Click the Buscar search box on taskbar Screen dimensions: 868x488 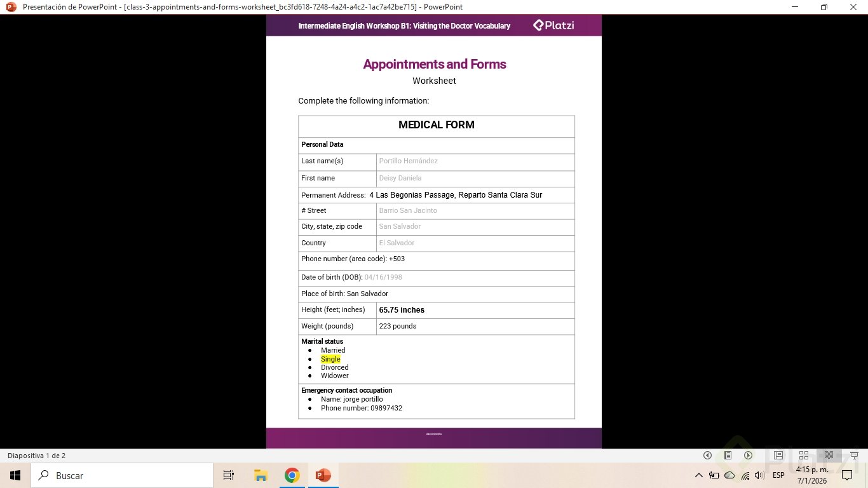click(x=122, y=475)
